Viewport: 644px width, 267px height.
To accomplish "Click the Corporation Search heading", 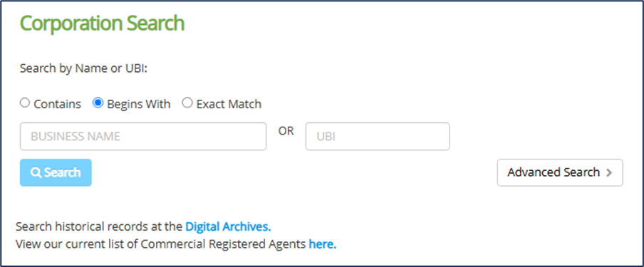I will coord(103,23).
